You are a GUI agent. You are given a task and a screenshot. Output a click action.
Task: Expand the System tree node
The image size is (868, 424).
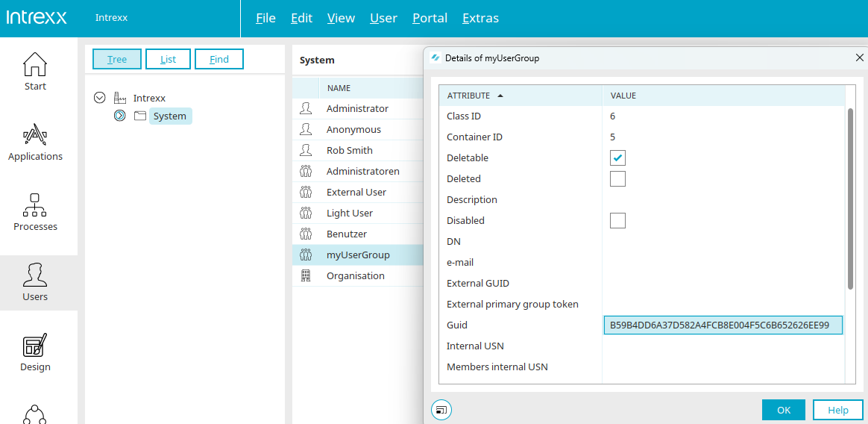119,116
